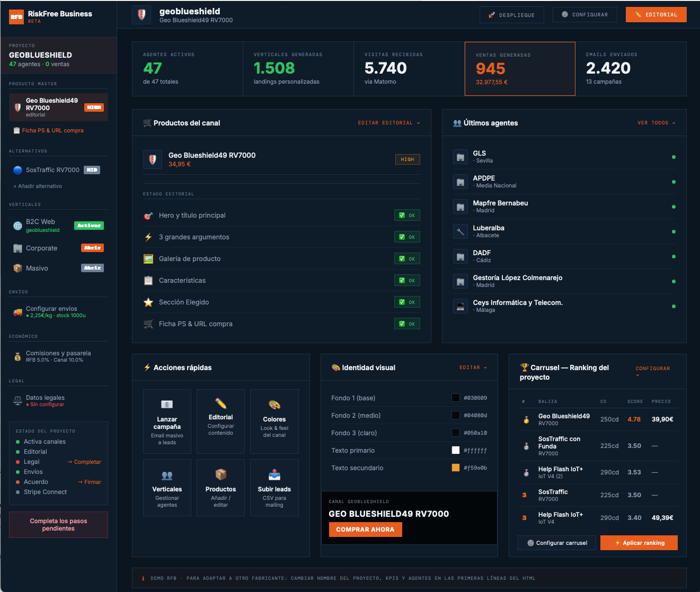Viewport: 700px width, 592px height.
Task: Click Añadir alternativo link
Action: click(38, 186)
